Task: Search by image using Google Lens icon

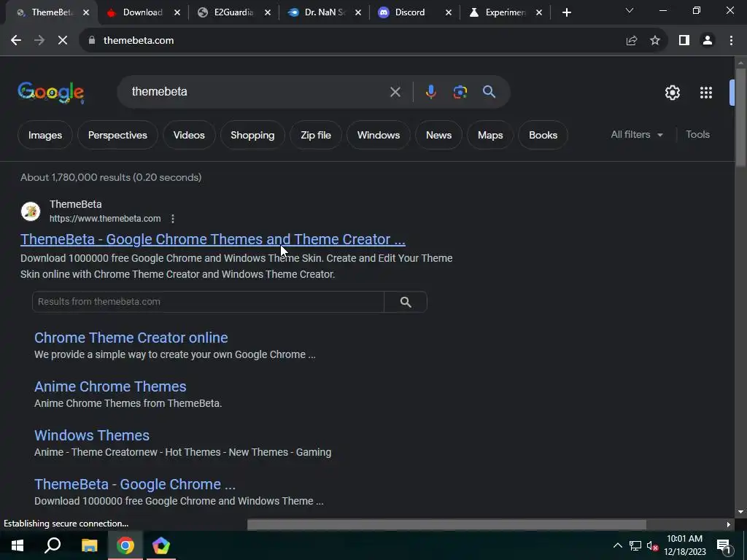Action: (x=460, y=92)
